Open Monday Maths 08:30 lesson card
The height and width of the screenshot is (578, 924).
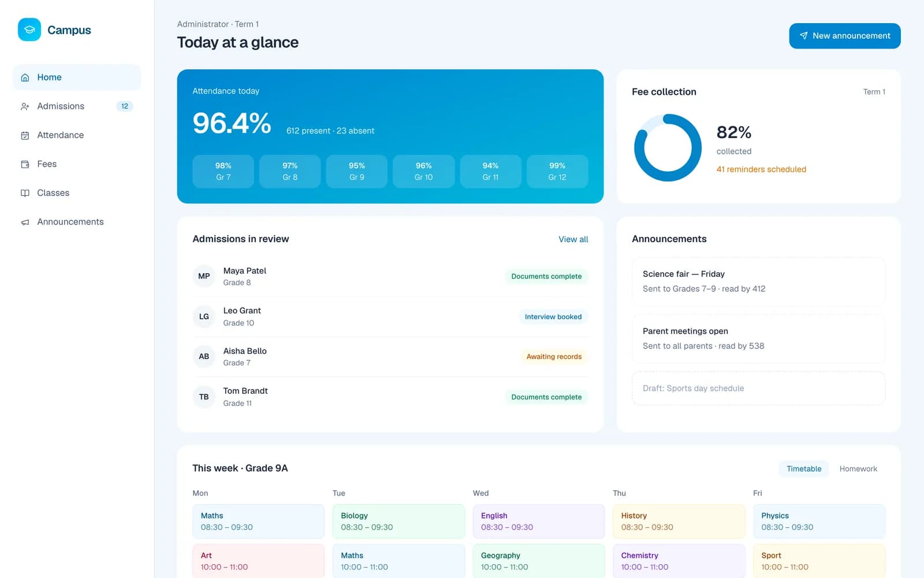point(258,521)
